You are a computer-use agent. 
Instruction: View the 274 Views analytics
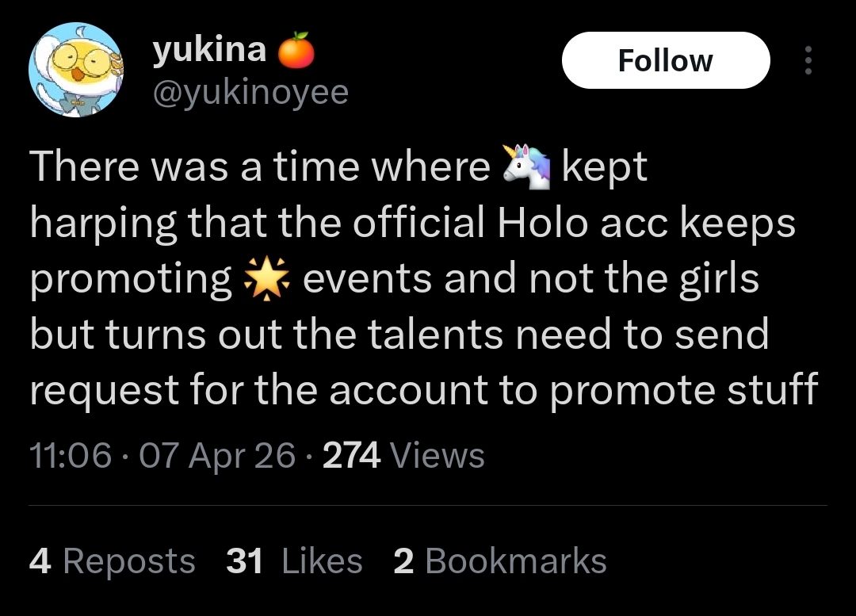[403, 455]
